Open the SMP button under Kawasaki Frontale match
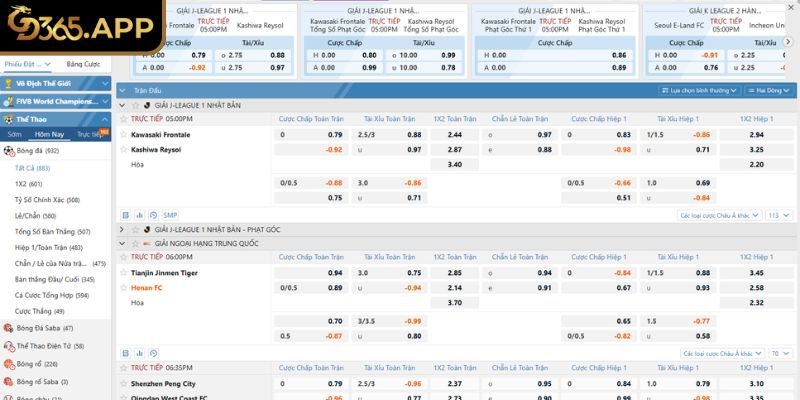Image resolution: width=800 pixels, height=400 pixels. 170,215
